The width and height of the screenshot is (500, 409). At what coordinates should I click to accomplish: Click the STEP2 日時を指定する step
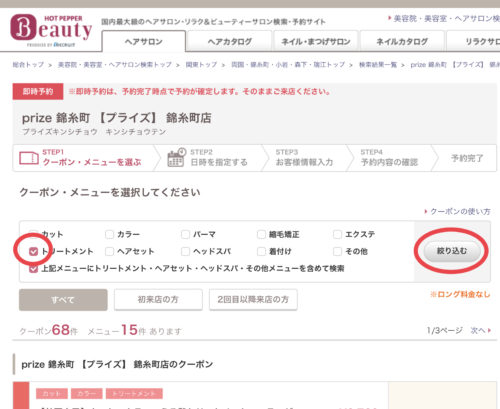point(213,158)
